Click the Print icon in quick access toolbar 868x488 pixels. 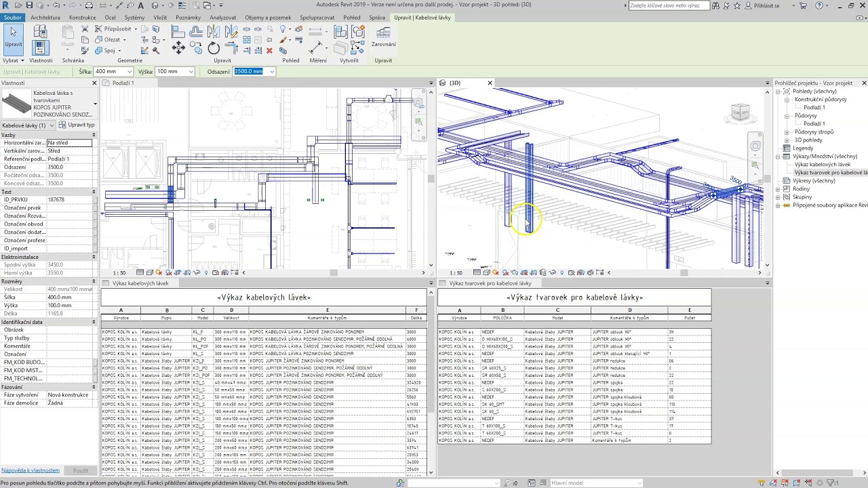(x=89, y=5)
